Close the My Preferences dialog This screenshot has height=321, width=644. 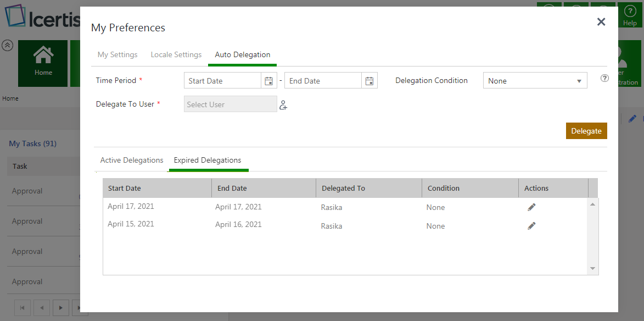click(x=601, y=22)
